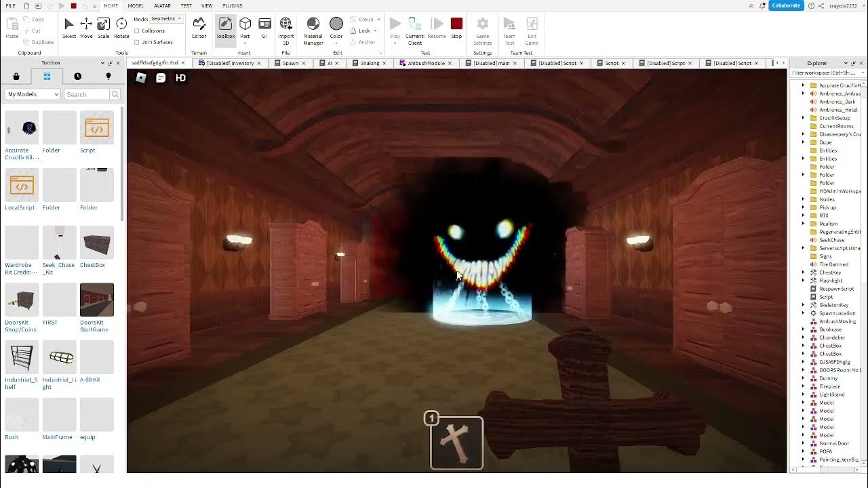Image resolution: width=868 pixels, height=488 pixels.
Task: Pick the Rotate tool
Action: tap(121, 28)
